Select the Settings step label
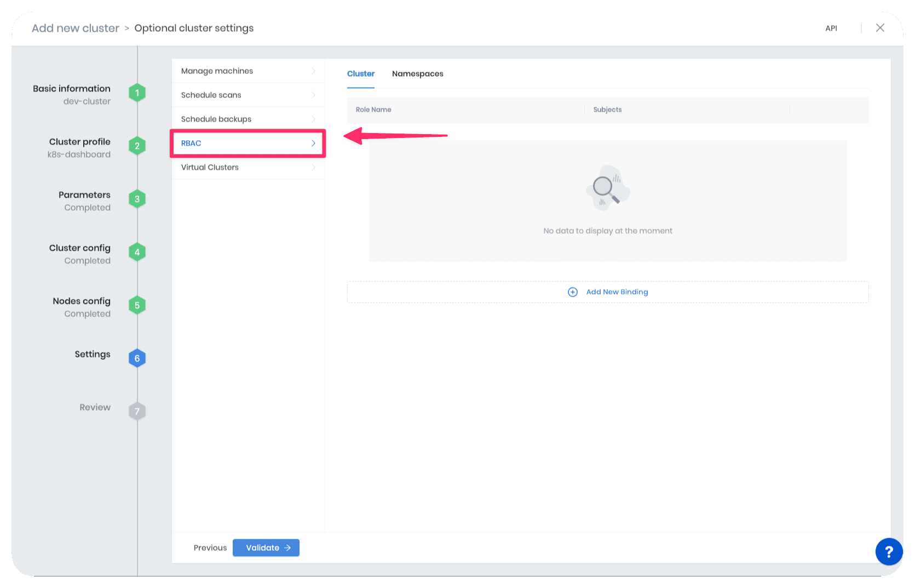The width and height of the screenshot is (915, 588). 93,354
